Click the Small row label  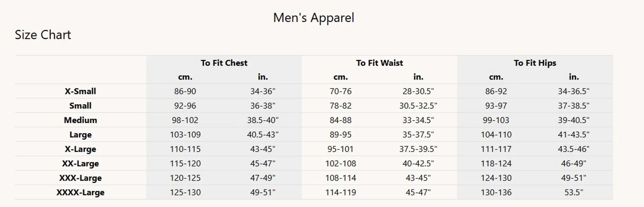(80, 106)
